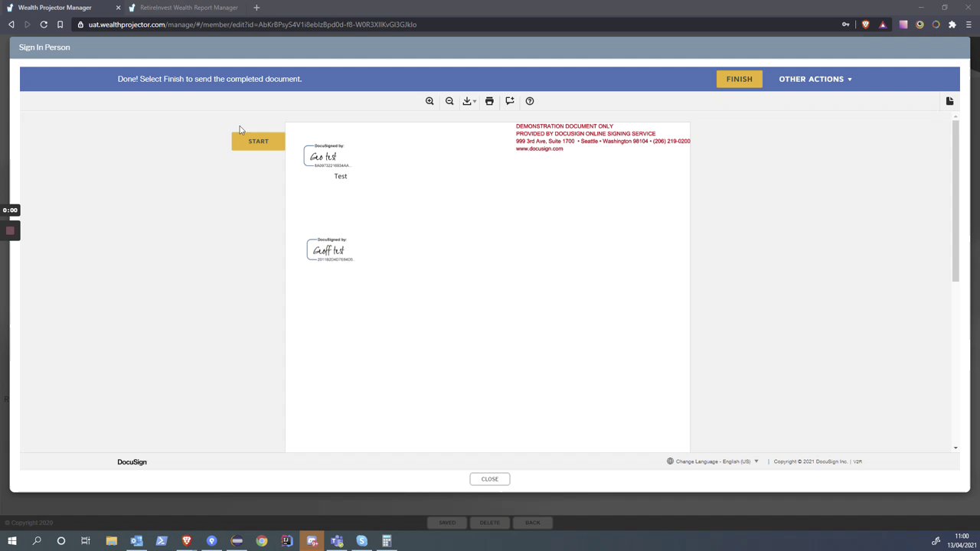
Task: Open the saved passwords key icon
Action: click(845, 24)
